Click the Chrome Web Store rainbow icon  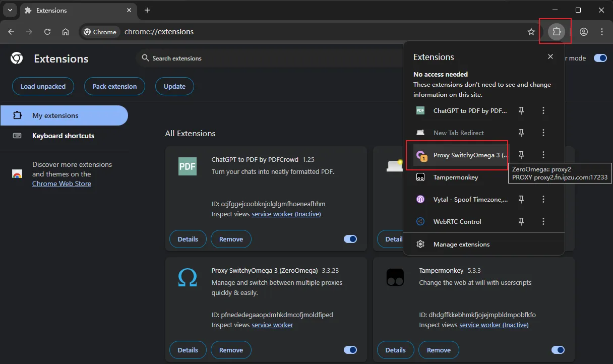click(17, 174)
